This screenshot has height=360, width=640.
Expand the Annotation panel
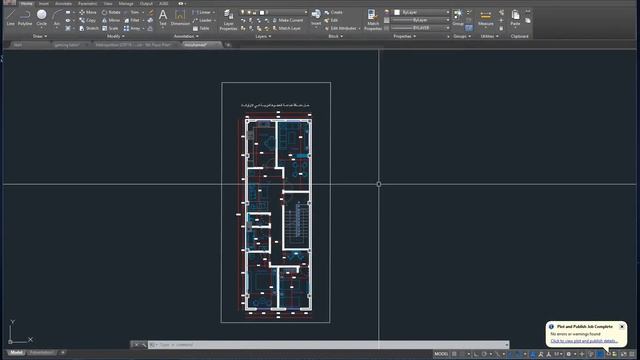coord(186,36)
